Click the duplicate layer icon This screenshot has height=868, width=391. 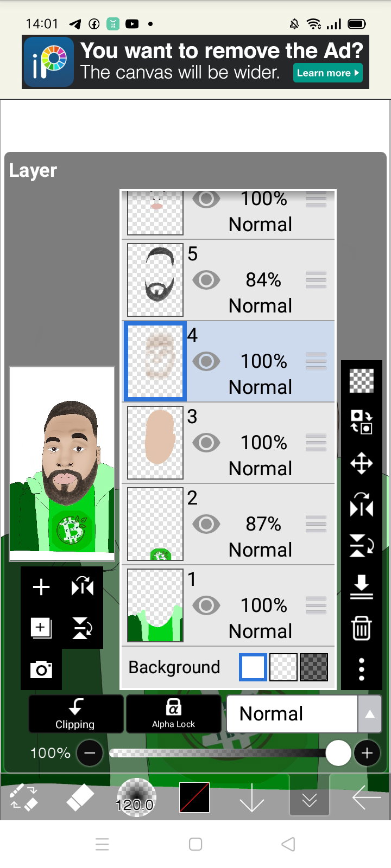point(41,628)
